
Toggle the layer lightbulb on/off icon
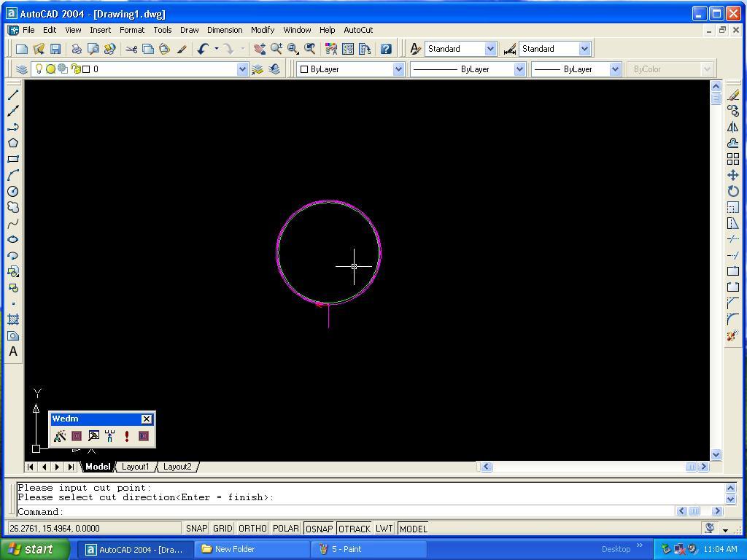(39, 69)
